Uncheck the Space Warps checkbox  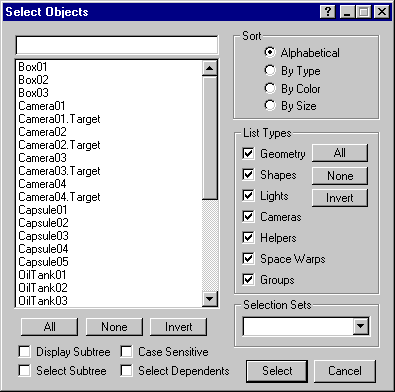pos(248,258)
